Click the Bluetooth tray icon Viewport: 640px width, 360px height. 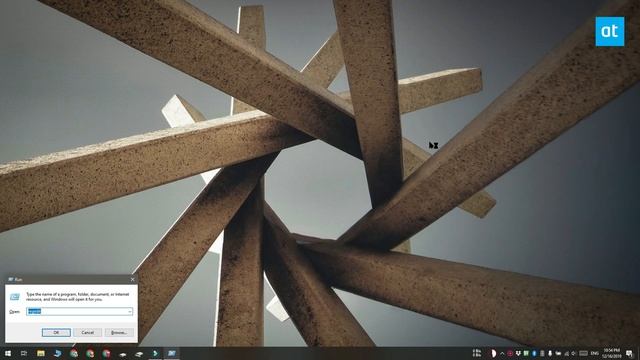534,353
